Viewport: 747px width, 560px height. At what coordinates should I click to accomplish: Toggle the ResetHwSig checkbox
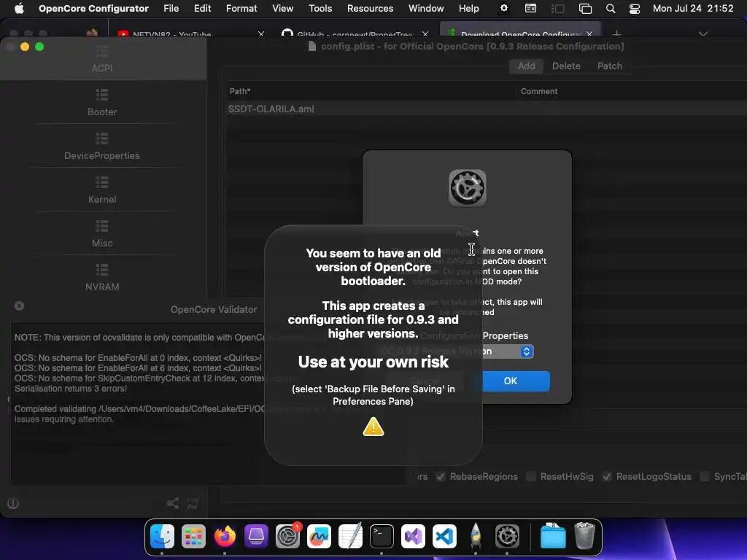531,477
